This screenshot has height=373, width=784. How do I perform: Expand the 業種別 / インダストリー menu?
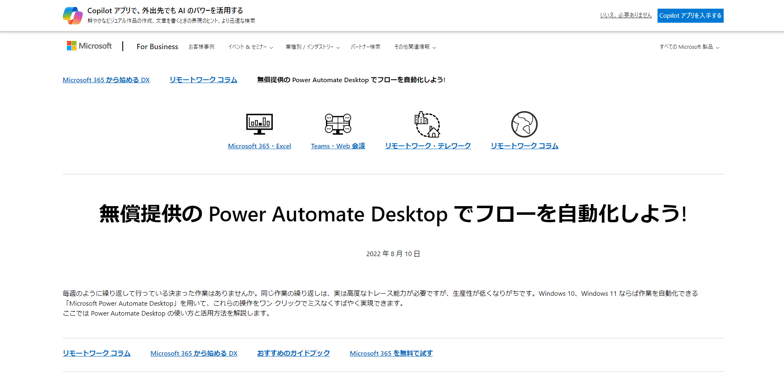tap(312, 47)
